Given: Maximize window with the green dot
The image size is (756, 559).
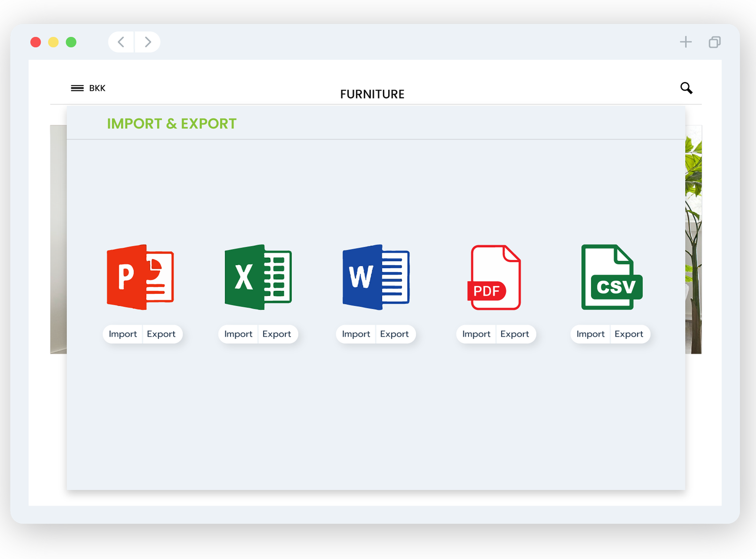Looking at the screenshot, I should pos(71,42).
